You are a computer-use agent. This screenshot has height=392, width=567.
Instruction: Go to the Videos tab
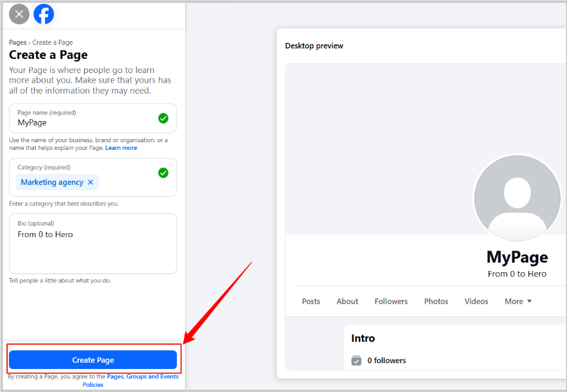pos(476,302)
